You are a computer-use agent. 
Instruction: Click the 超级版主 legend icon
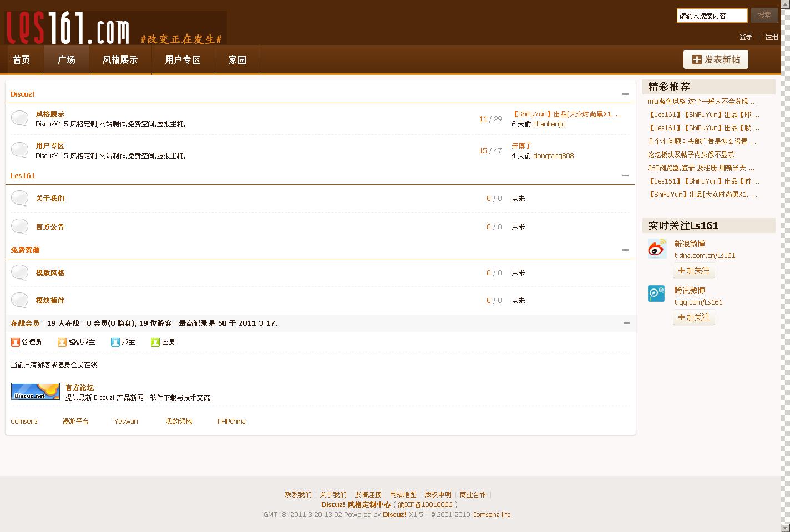point(62,342)
